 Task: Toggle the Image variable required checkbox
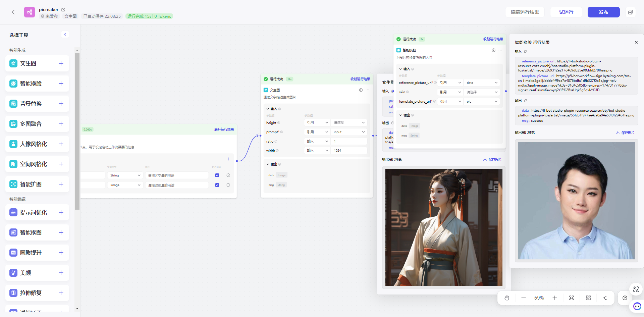(x=217, y=185)
